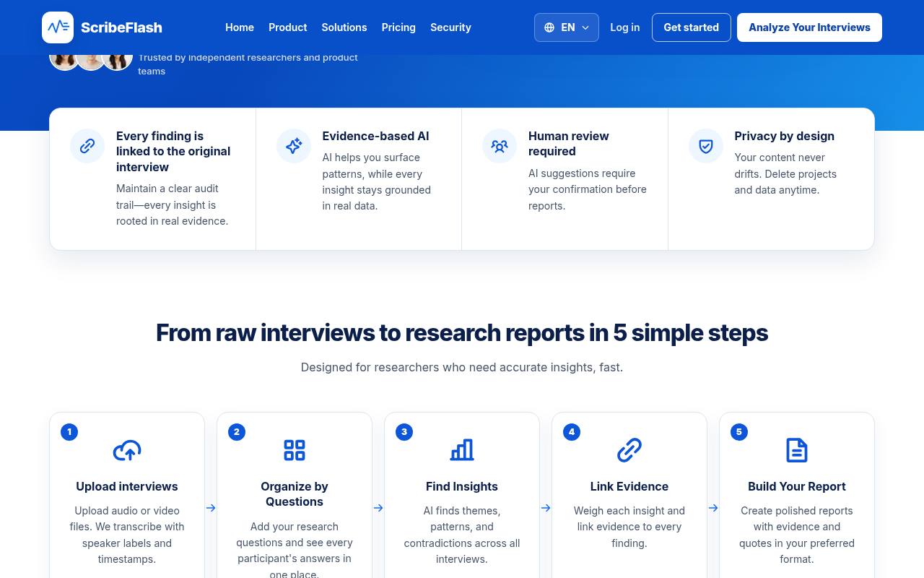Click the shield icon for Privacy by design

(706, 146)
